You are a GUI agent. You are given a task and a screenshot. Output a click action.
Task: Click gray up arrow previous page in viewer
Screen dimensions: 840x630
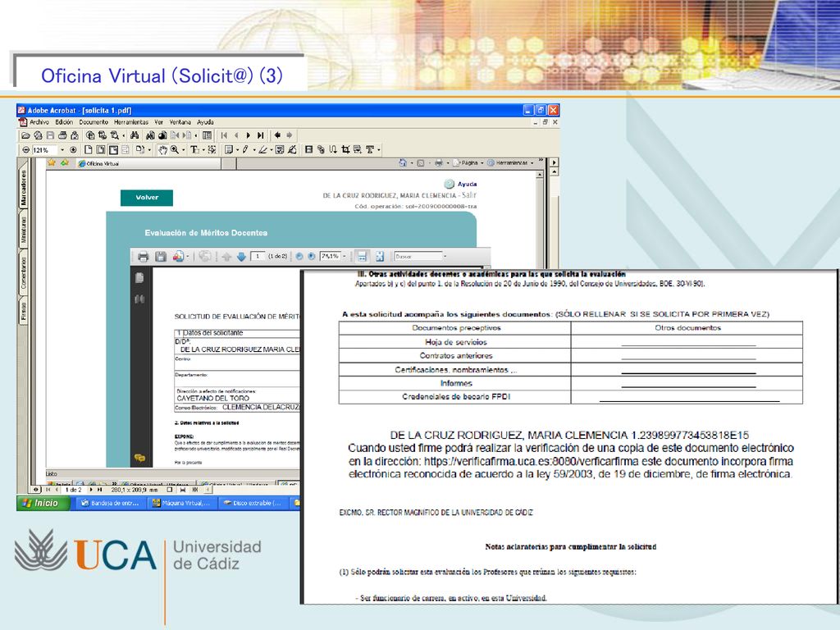tap(226, 257)
